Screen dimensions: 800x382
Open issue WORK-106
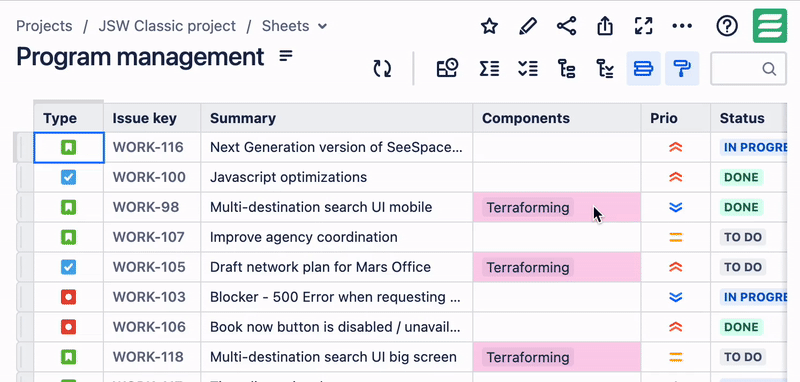pos(149,327)
